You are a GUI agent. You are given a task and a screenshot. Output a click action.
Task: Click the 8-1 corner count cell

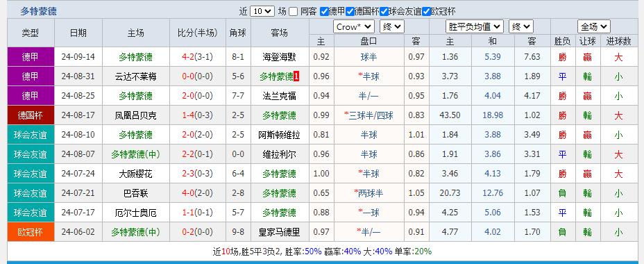(238, 57)
